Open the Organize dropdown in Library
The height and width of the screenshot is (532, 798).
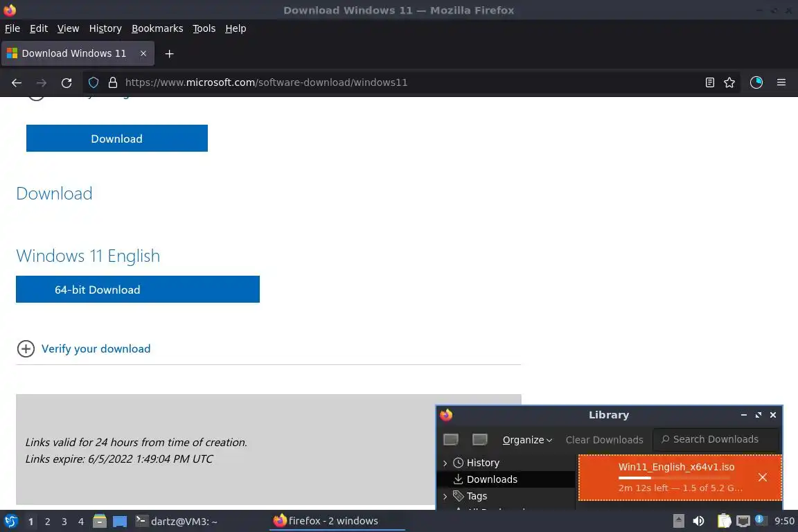pyautogui.click(x=527, y=440)
